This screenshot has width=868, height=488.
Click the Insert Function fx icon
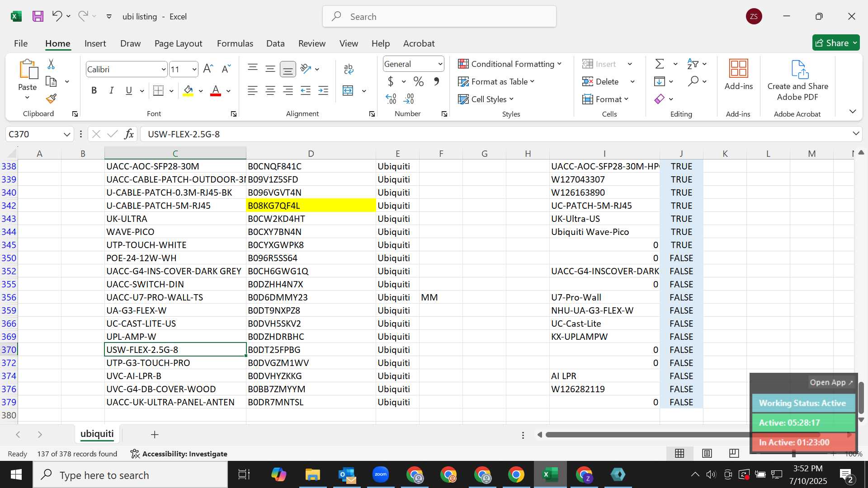click(x=129, y=134)
